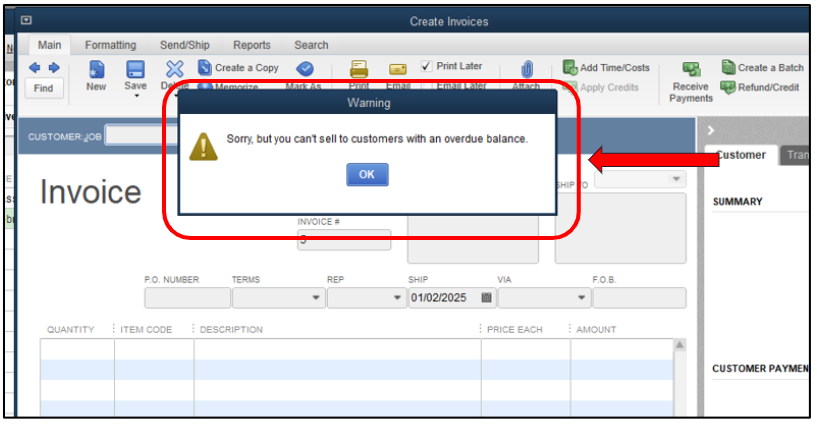This screenshot has height=424, width=817.
Task: Toggle the Print Later checkbox
Action: [x=426, y=66]
